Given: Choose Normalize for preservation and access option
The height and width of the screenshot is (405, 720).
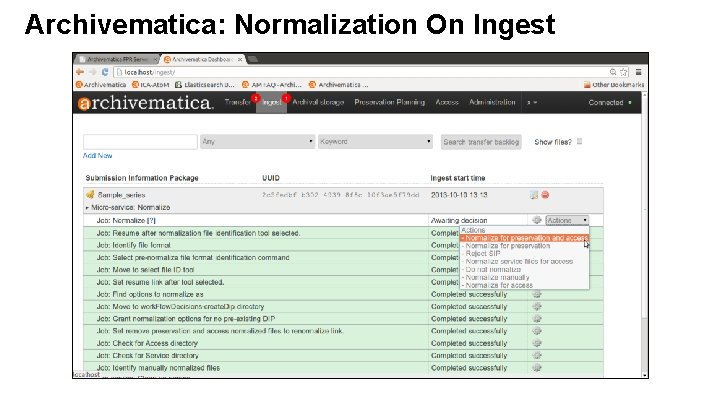Looking at the screenshot, I should (x=524, y=238).
